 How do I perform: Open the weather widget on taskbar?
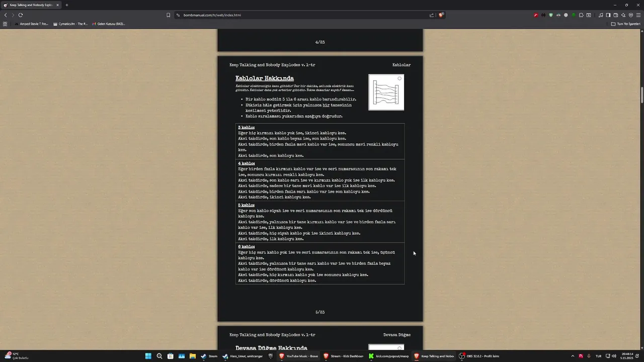pyautogui.click(x=16, y=356)
